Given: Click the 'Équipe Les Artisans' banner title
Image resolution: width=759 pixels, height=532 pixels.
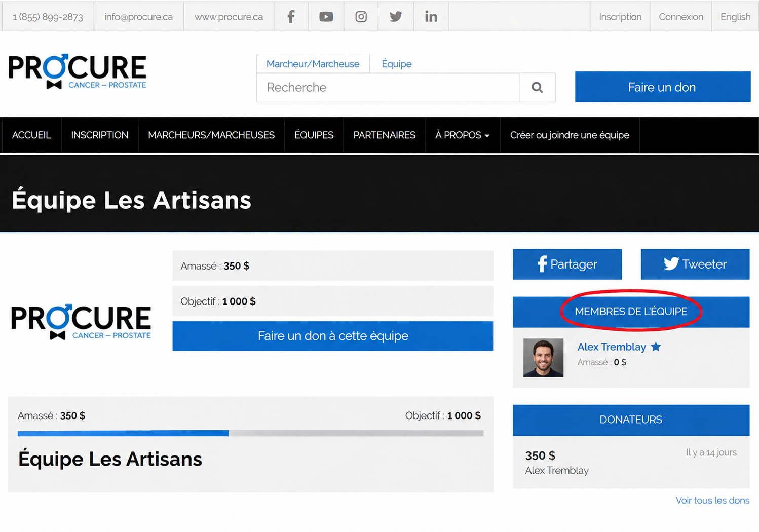Looking at the screenshot, I should pos(131,200).
